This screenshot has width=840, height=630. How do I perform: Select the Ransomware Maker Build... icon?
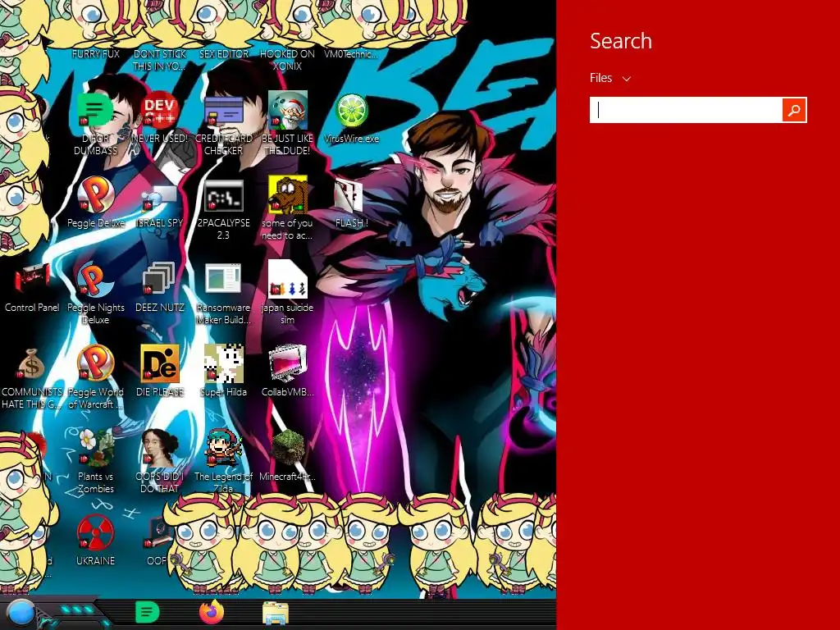coord(223,279)
